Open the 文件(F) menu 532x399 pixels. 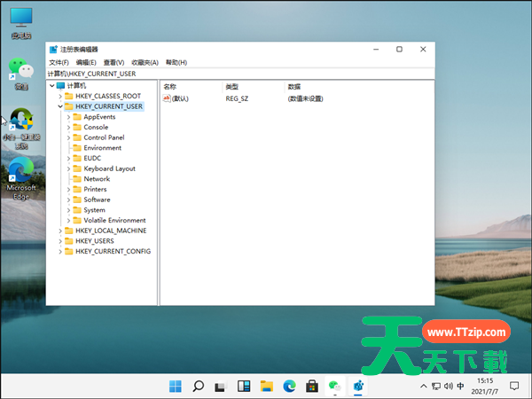pyautogui.click(x=59, y=63)
